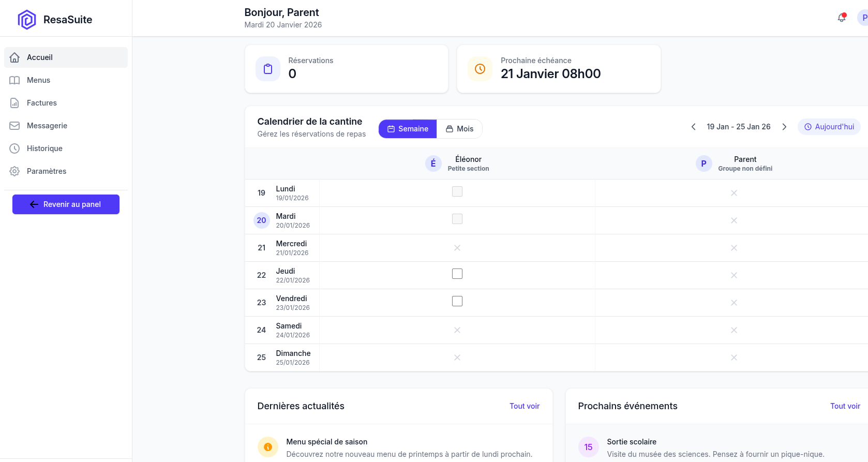Click the info icon beside Menu spécial de saison
868x462 pixels.
point(268,447)
